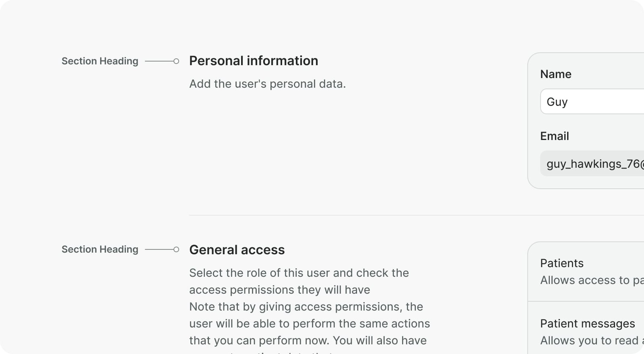Click the Email field label
This screenshot has height=354, width=644.
click(554, 136)
